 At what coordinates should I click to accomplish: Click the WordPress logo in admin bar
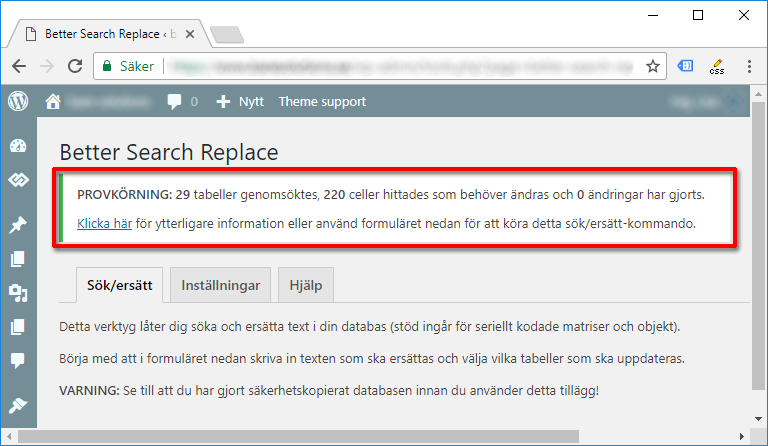tap(17, 101)
